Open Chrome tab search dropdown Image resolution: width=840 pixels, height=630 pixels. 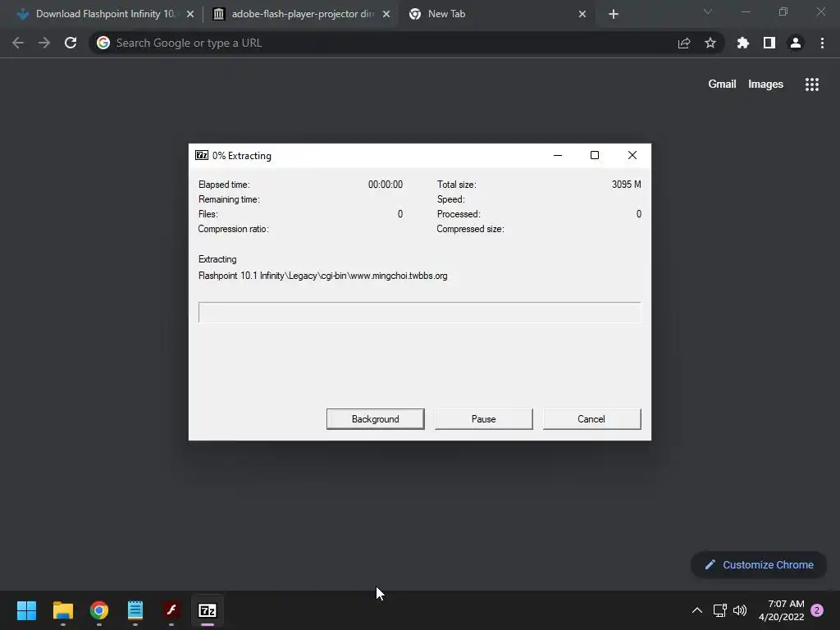[x=708, y=11]
